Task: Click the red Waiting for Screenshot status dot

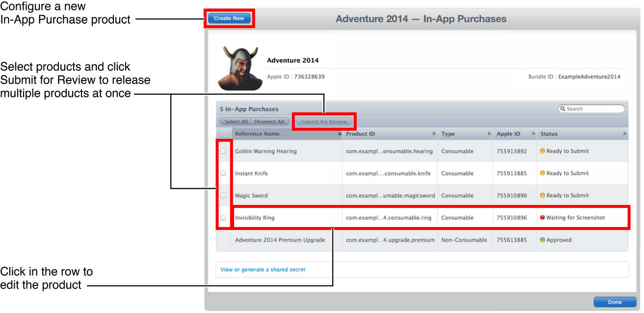Action: 542,218
